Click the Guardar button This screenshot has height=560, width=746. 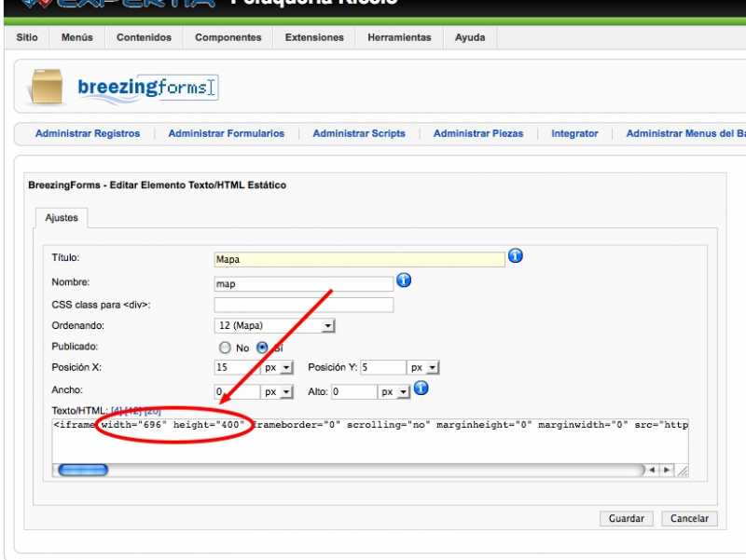[x=626, y=518]
